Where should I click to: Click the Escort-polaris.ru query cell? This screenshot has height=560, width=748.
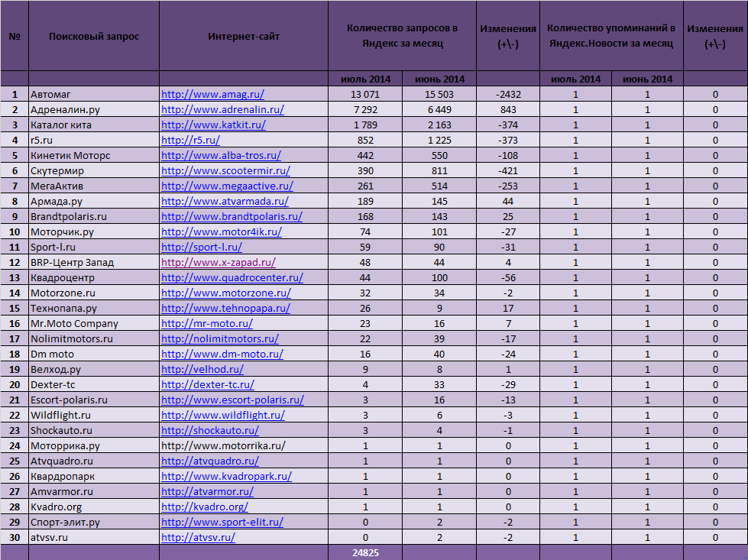point(94,400)
